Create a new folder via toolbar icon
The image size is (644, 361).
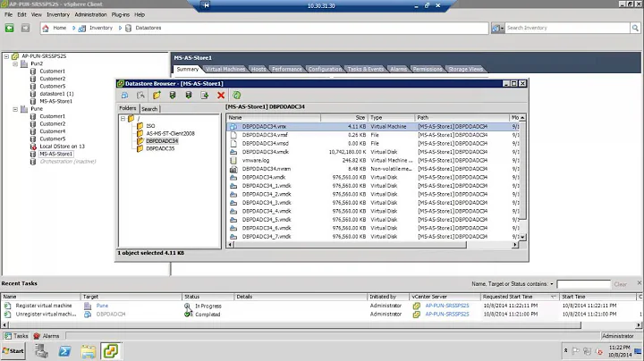(x=157, y=96)
